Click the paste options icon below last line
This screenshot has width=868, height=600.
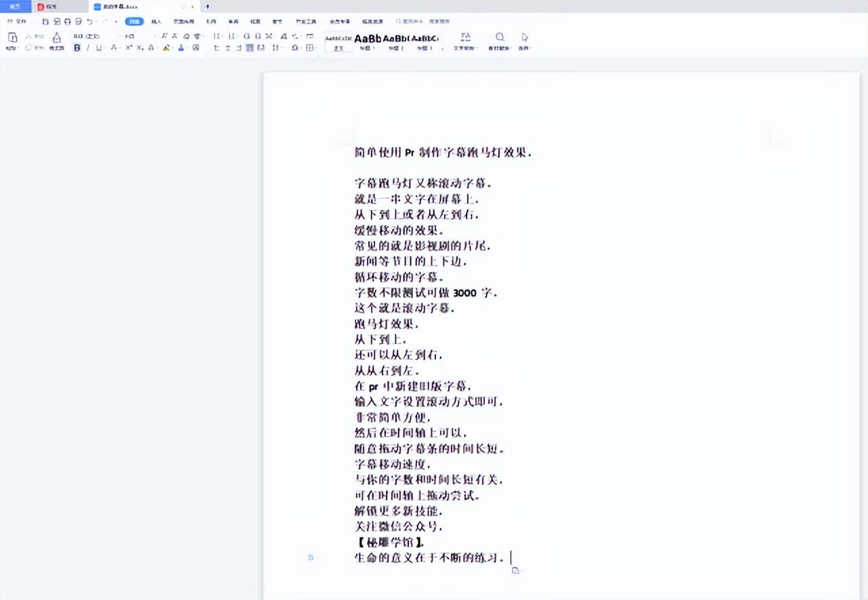click(x=516, y=571)
